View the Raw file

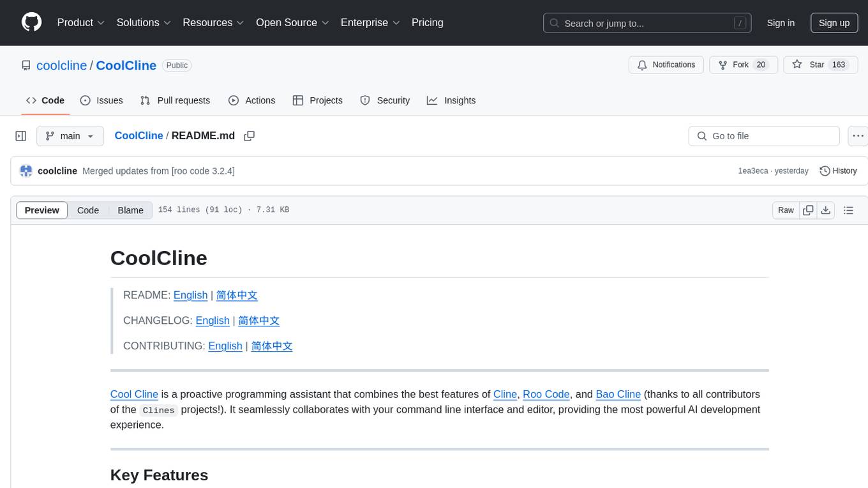(786, 210)
